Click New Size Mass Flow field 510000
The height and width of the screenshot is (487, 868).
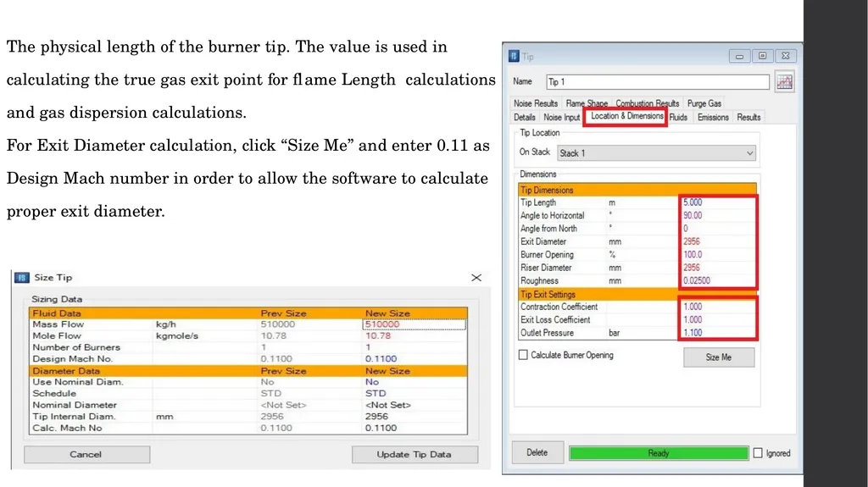coord(414,324)
